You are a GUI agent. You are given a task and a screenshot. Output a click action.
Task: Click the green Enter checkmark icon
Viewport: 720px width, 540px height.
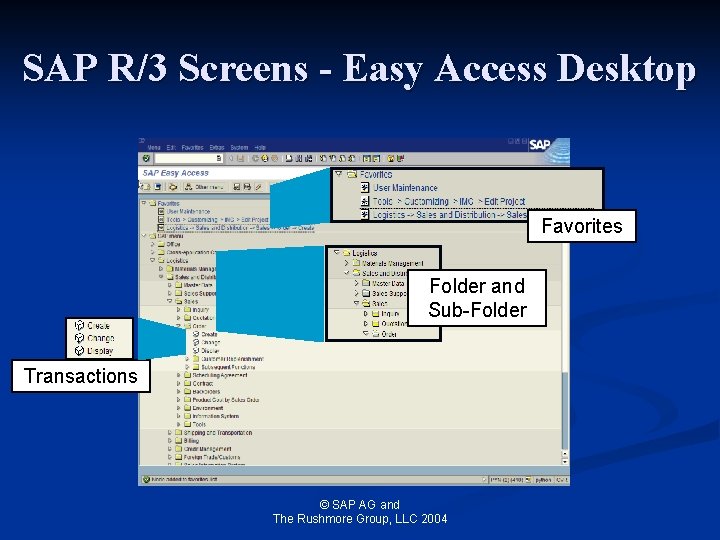[x=146, y=159]
